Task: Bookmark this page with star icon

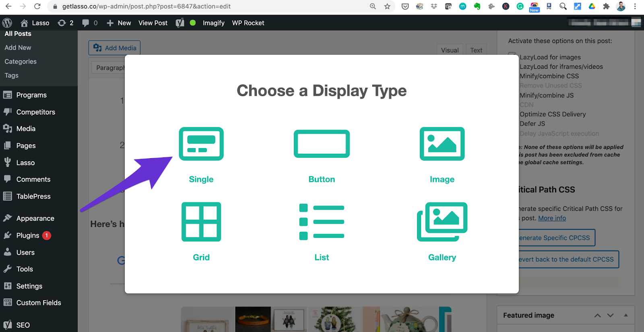Action: [x=387, y=6]
